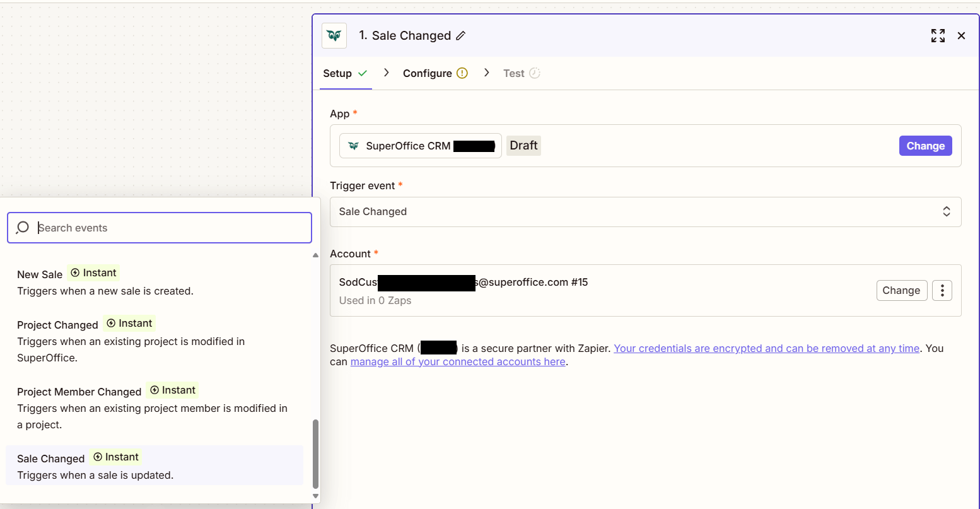The width and height of the screenshot is (980, 509).
Task: Click the events list scroll down arrow
Action: tap(316, 496)
